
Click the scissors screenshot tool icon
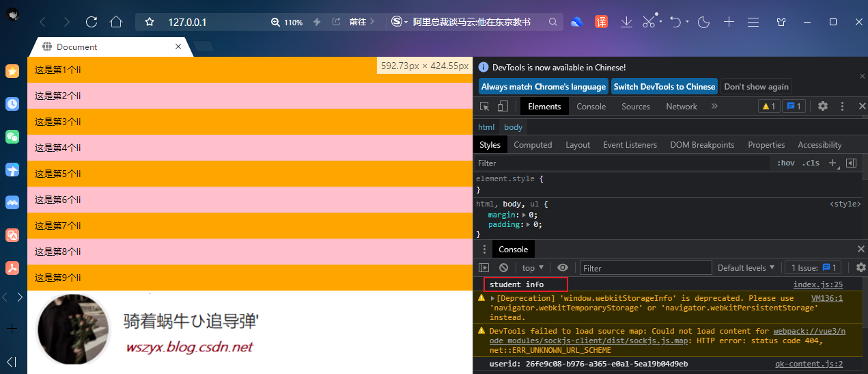pyautogui.click(x=649, y=22)
